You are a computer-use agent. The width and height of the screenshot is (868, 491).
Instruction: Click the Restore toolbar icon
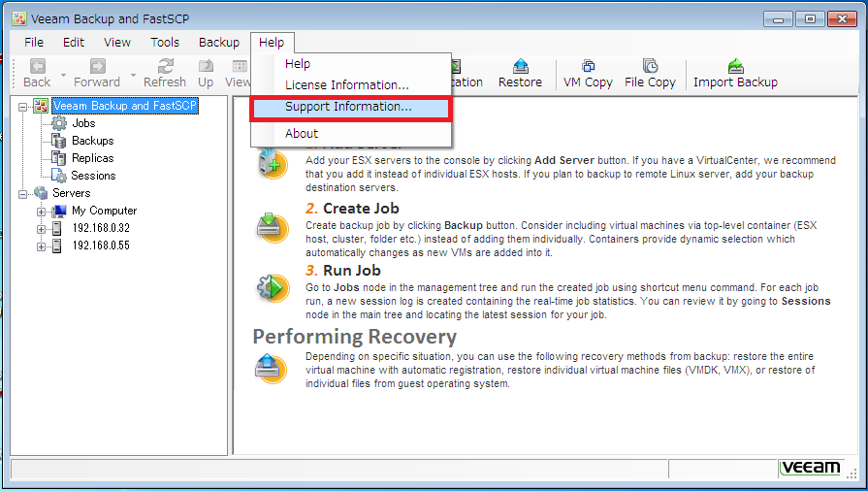(521, 67)
